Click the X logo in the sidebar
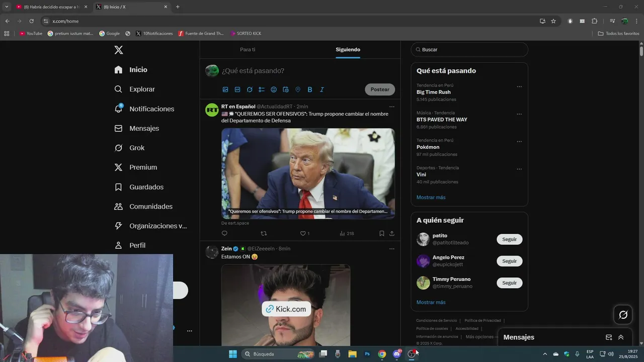644x362 pixels. tap(119, 50)
